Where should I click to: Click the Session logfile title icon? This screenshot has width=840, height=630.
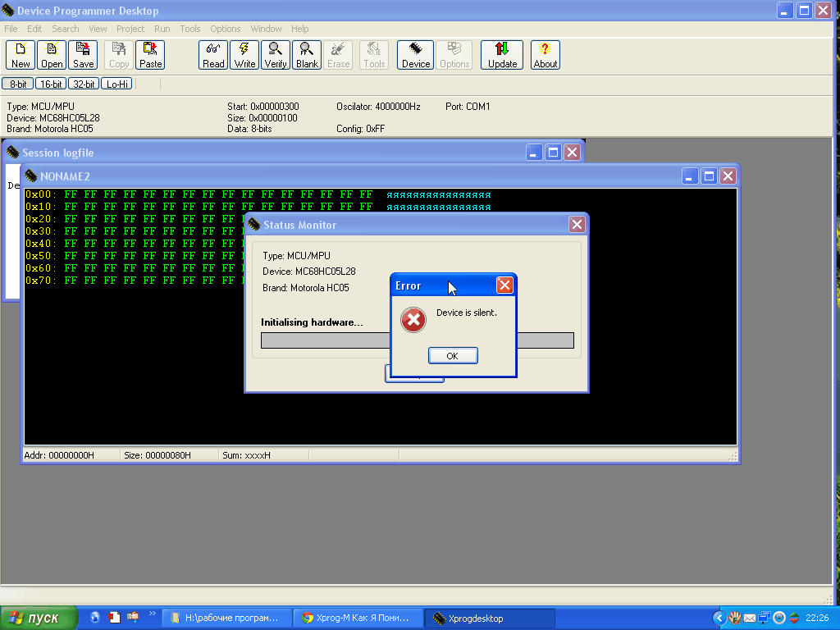(13, 153)
